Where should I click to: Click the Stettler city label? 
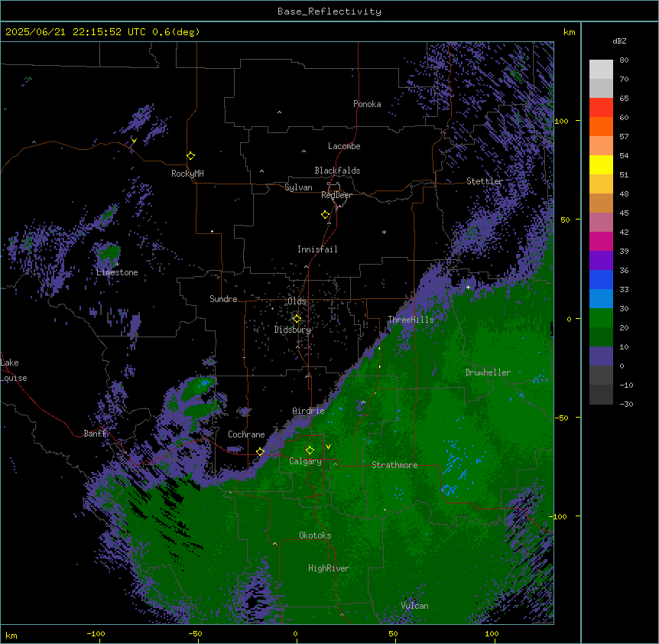(485, 181)
